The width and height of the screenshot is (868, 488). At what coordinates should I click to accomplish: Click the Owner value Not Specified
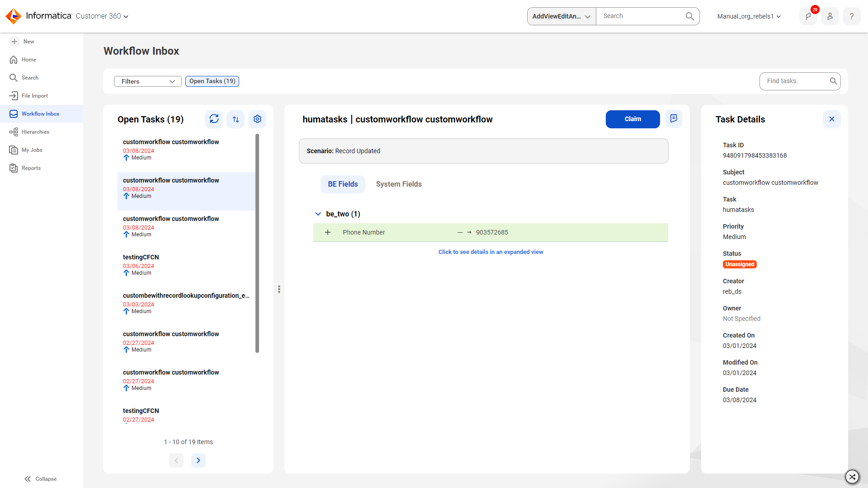point(741,319)
